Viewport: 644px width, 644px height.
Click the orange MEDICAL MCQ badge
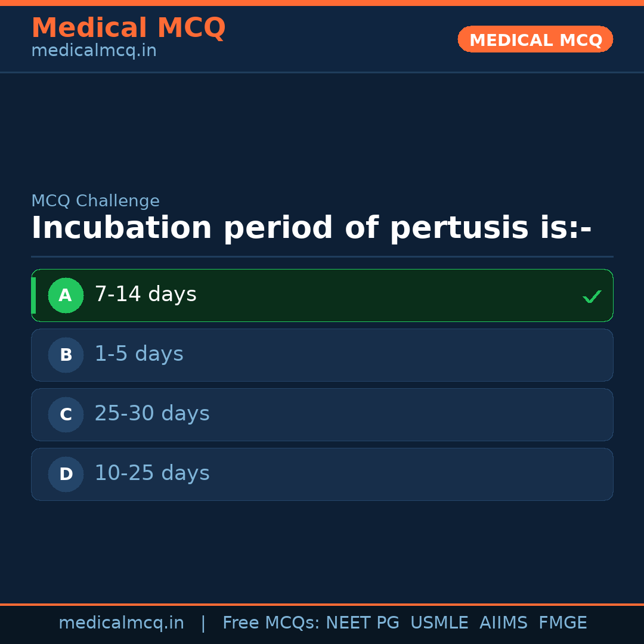pyautogui.click(x=535, y=39)
